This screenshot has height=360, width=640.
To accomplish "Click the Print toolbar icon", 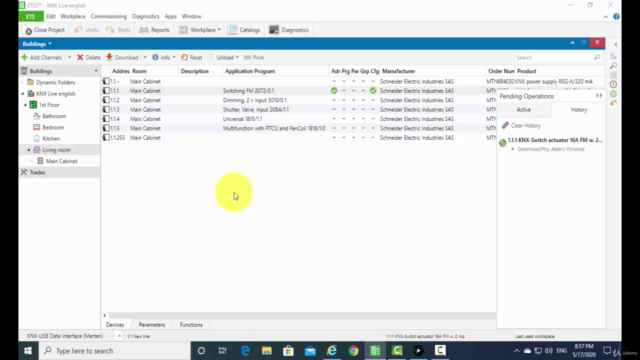I will pos(247,58).
